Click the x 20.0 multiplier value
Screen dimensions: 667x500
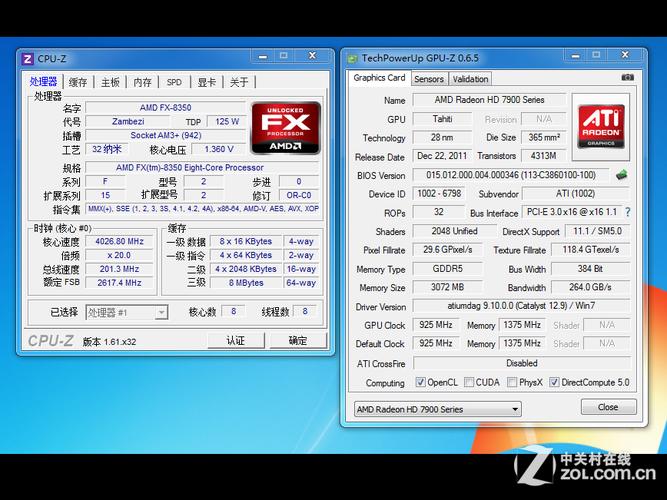[120, 255]
